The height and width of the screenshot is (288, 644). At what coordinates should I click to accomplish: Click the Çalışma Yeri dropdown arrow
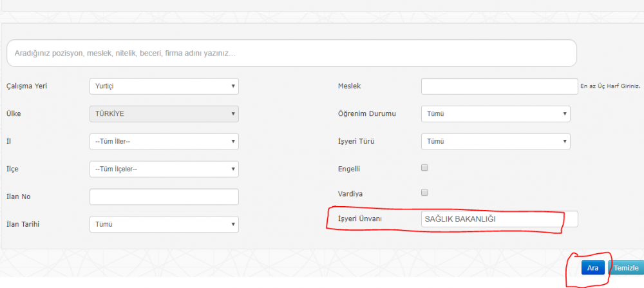point(233,86)
